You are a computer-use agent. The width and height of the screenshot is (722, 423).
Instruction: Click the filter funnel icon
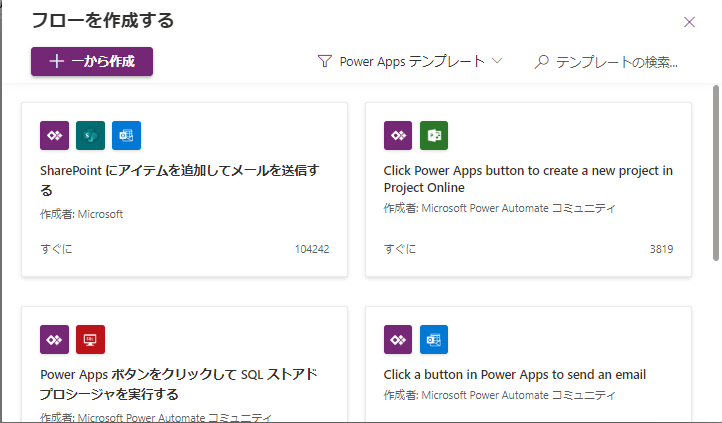click(x=325, y=61)
